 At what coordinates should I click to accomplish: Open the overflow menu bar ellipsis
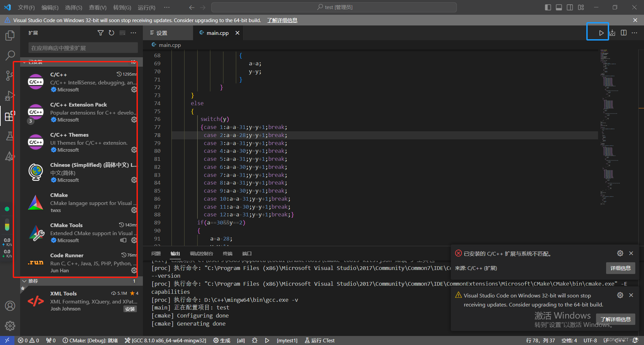167,7
